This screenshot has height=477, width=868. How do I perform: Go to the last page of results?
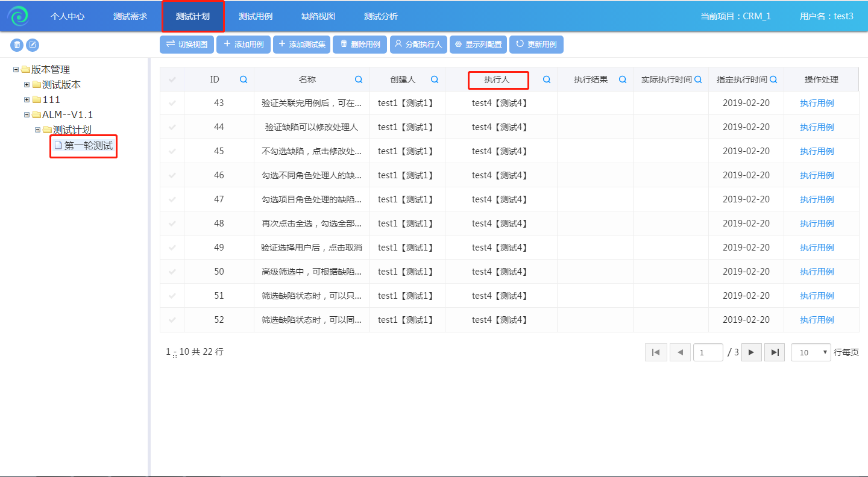pos(775,352)
